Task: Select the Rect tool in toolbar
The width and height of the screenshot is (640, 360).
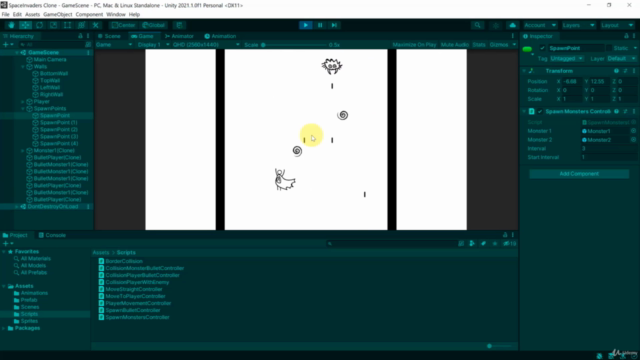Action: click(67, 25)
